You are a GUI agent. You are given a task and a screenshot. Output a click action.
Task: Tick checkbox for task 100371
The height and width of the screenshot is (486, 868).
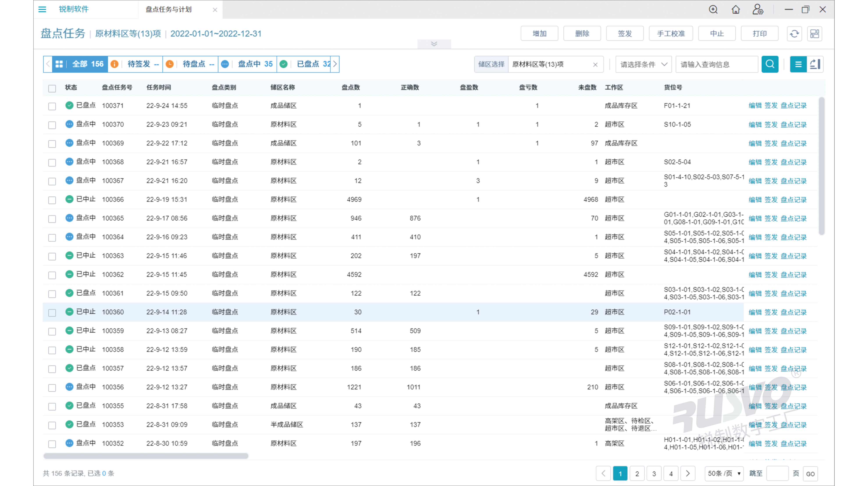pyautogui.click(x=52, y=106)
